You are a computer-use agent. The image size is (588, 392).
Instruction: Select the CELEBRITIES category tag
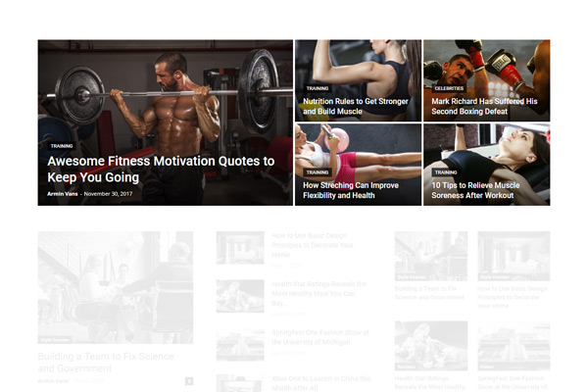click(449, 88)
